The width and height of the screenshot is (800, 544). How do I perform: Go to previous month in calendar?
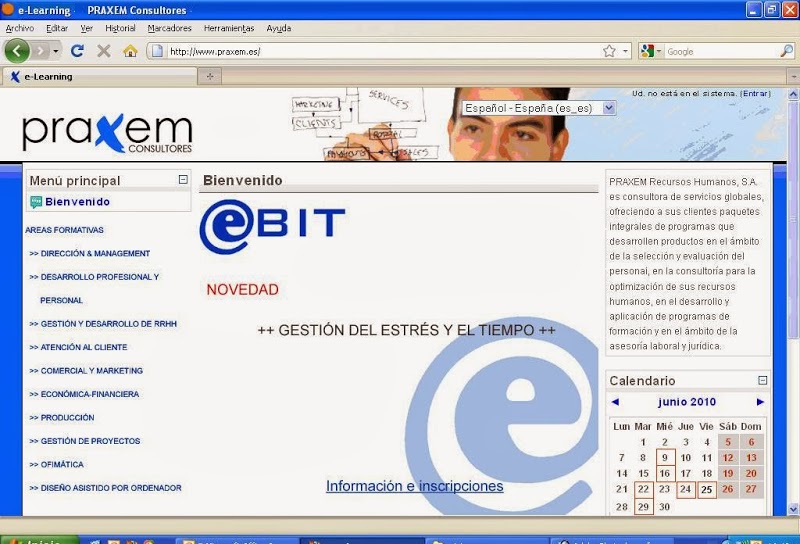615,402
